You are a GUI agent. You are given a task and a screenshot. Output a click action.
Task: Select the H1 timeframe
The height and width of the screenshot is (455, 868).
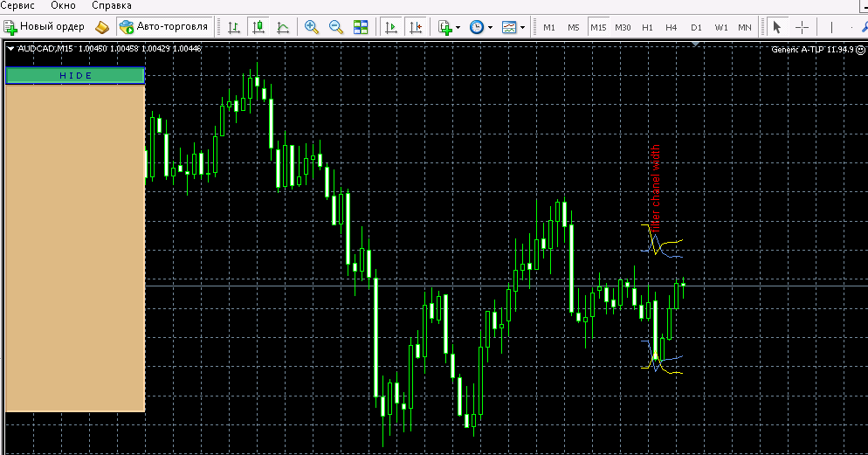[x=647, y=27]
